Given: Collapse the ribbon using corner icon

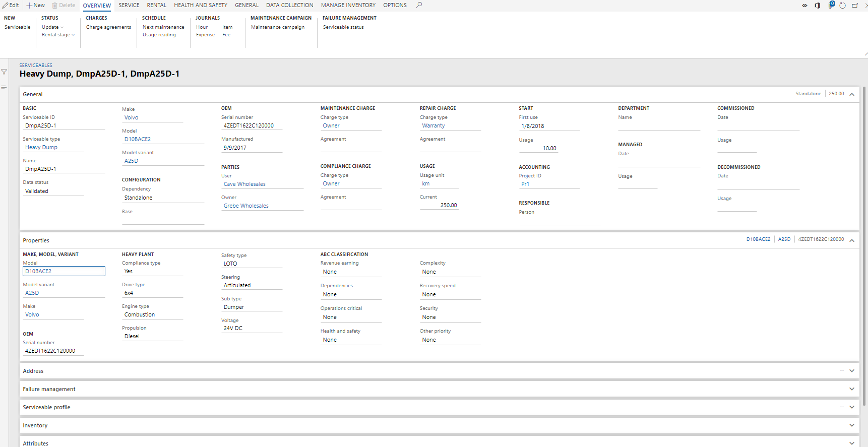Looking at the screenshot, I should [865, 54].
